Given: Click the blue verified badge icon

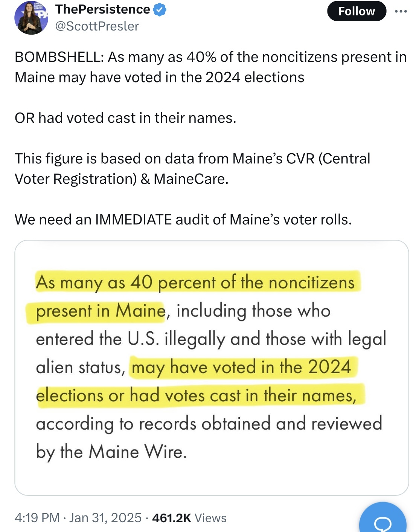Looking at the screenshot, I should (x=160, y=10).
